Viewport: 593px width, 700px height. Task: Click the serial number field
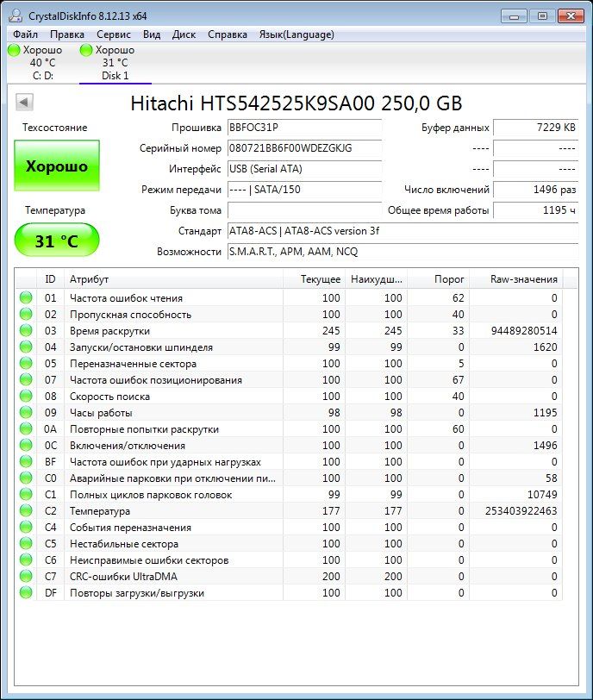[x=305, y=148]
